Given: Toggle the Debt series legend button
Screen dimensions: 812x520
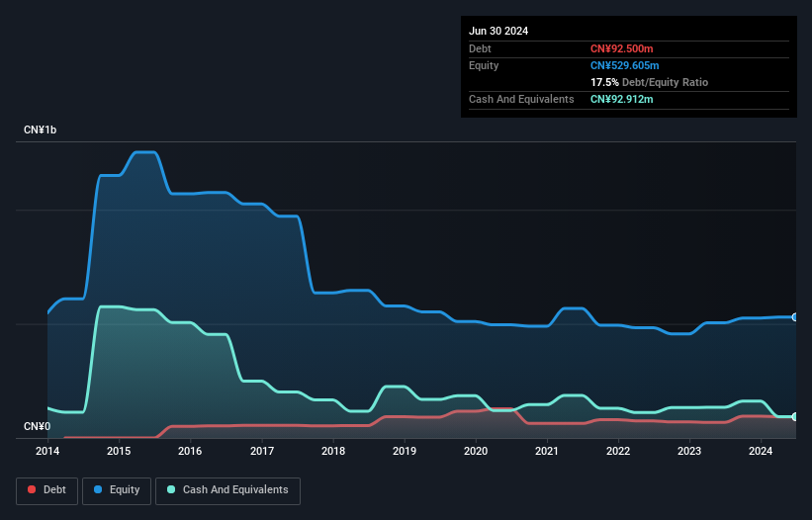Looking at the screenshot, I should tap(47, 490).
